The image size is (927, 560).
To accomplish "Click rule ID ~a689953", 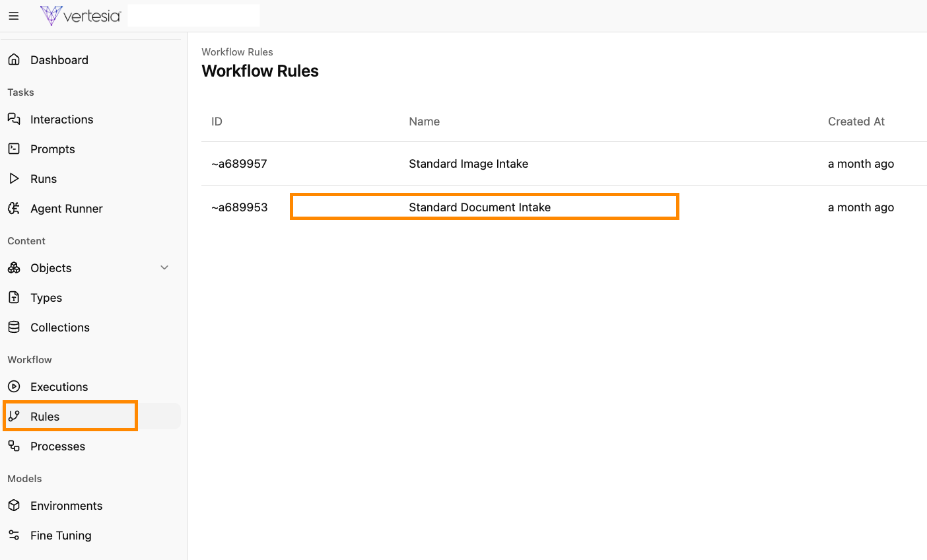I will (x=240, y=207).
